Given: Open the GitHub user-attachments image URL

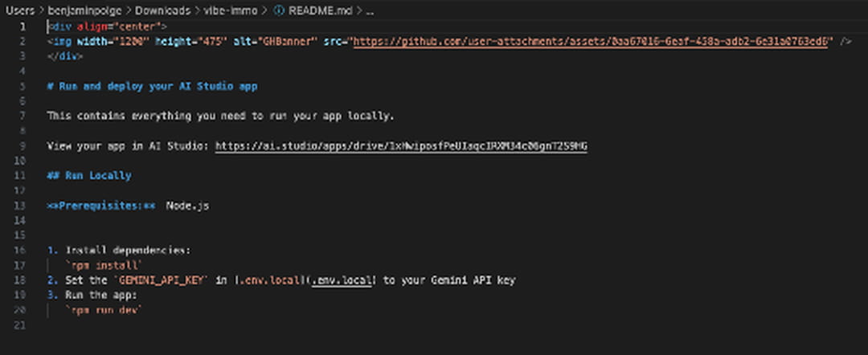Looking at the screenshot, I should [591, 41].
